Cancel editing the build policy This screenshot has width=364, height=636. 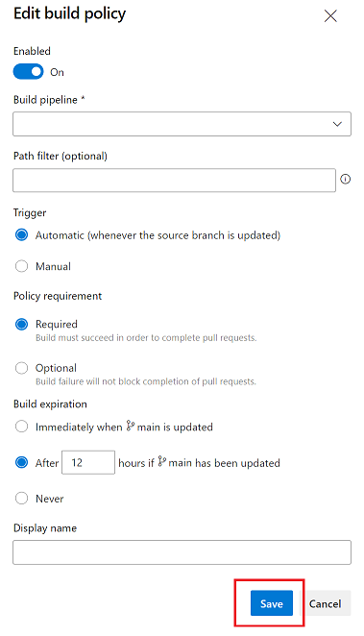(325, 603)
